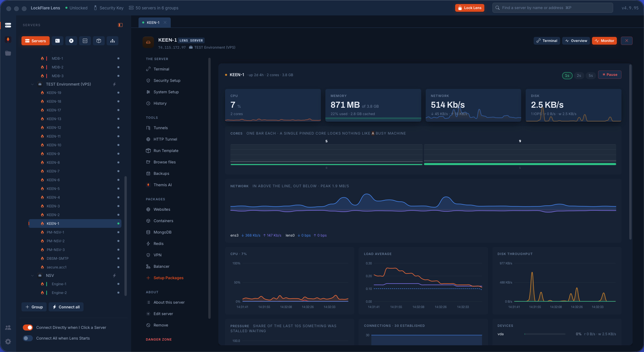Add a new Group

pos(34,307)
